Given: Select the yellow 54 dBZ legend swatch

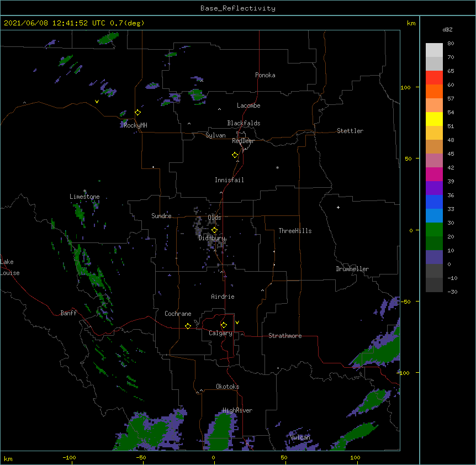Looking at the screenshot, I should (434, 119).
